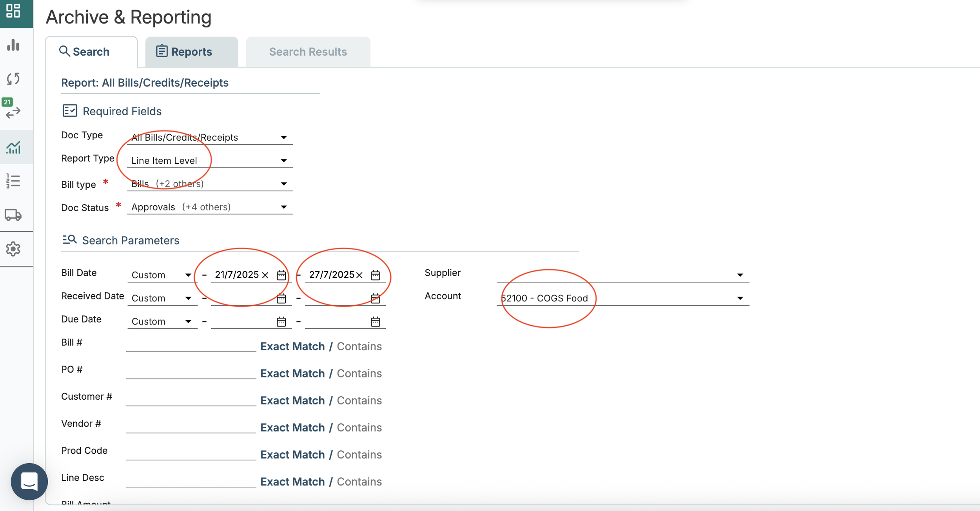Open the Supplier dropdown field
Screen dimensions: 980x511
coord(739,275)
